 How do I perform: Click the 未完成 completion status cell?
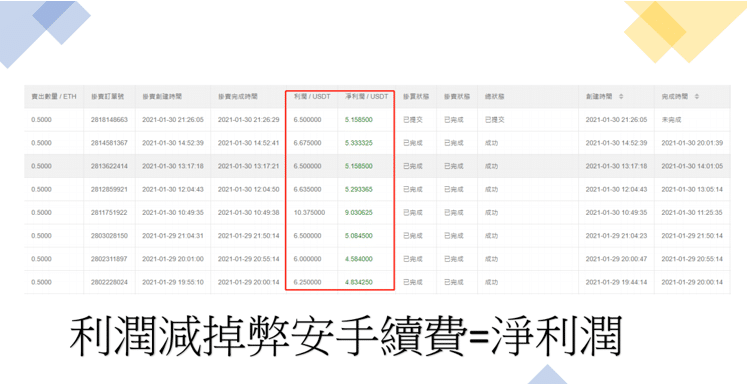pyautogui.click(x=671, y=120)
